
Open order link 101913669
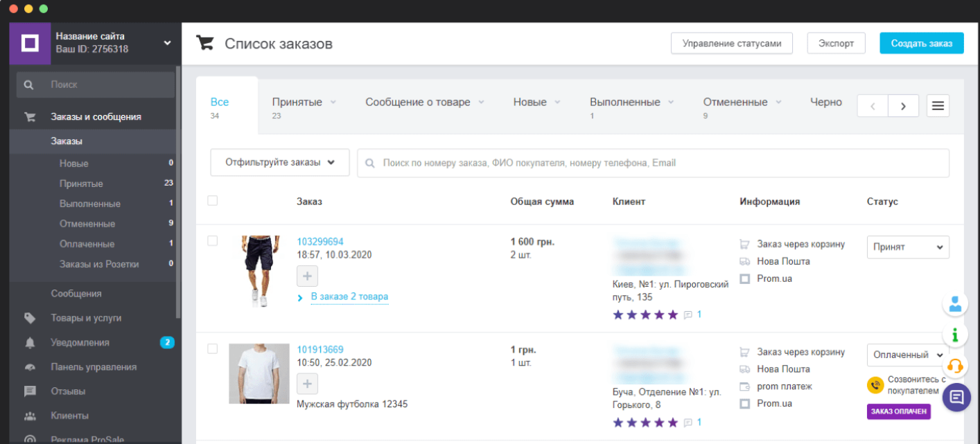[x=320, y=350]
